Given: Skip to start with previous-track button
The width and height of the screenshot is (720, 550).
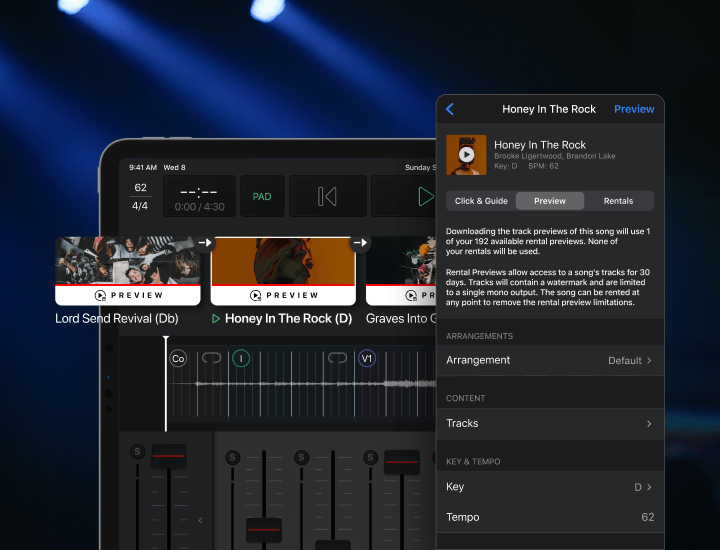Looking at the screenshot, I should tap(327, 196).
